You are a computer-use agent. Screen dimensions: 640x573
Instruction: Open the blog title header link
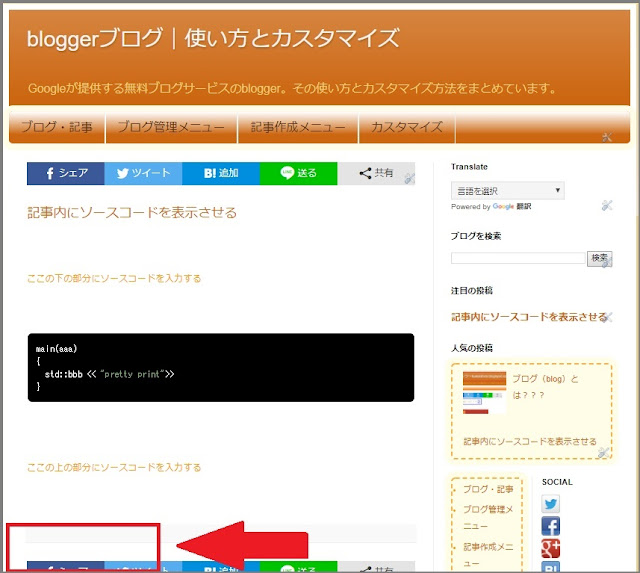(x=213, y=38)
